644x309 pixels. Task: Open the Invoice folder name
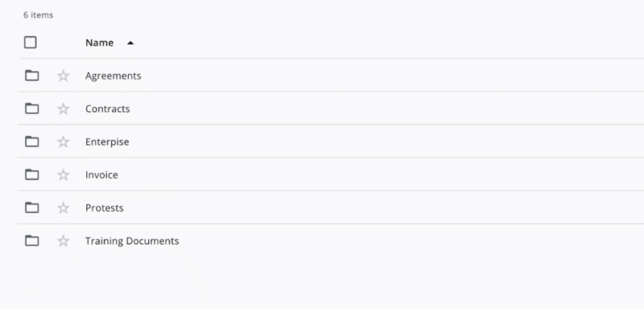click(102, 175)
